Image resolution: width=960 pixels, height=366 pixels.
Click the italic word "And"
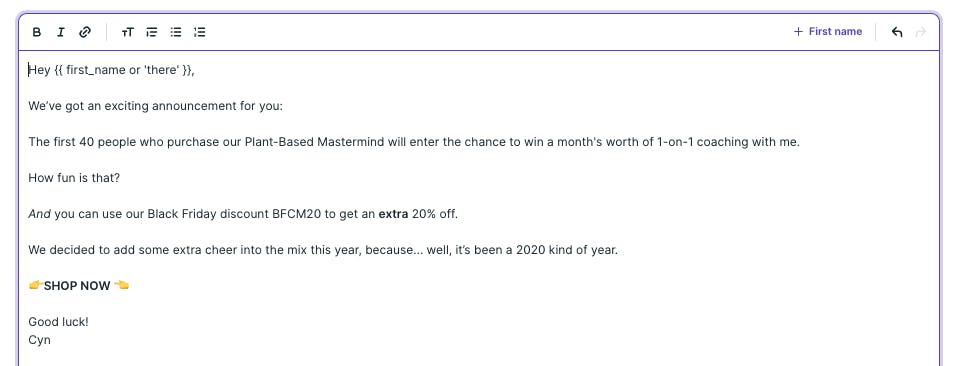tap(40, 214)
